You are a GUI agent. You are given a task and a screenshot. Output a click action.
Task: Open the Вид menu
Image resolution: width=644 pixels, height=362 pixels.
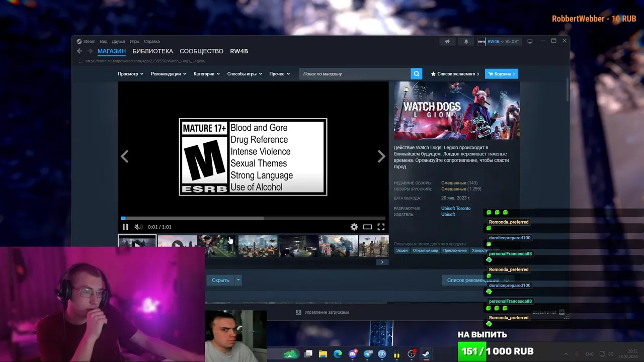pos(104,41)
